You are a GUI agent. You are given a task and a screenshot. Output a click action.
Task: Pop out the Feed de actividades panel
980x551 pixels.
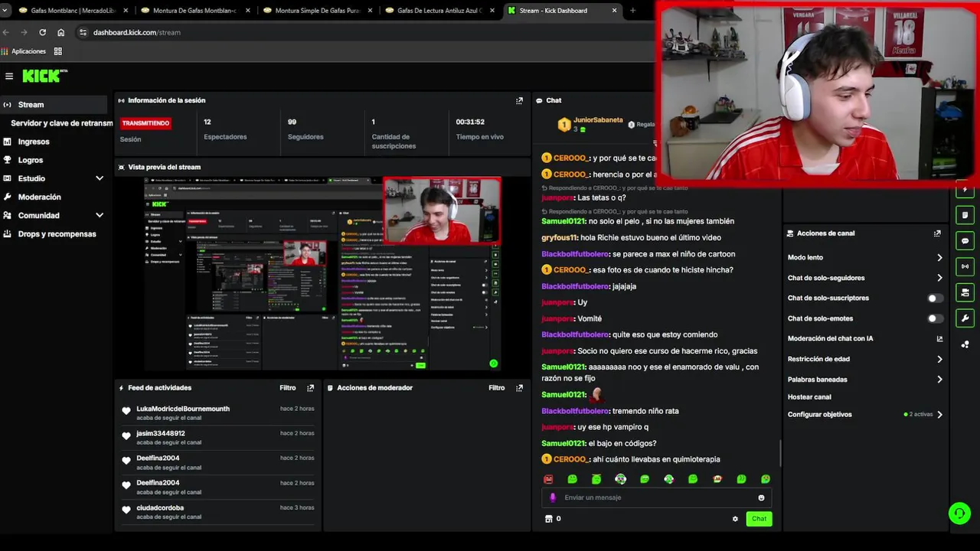[310, 388]
